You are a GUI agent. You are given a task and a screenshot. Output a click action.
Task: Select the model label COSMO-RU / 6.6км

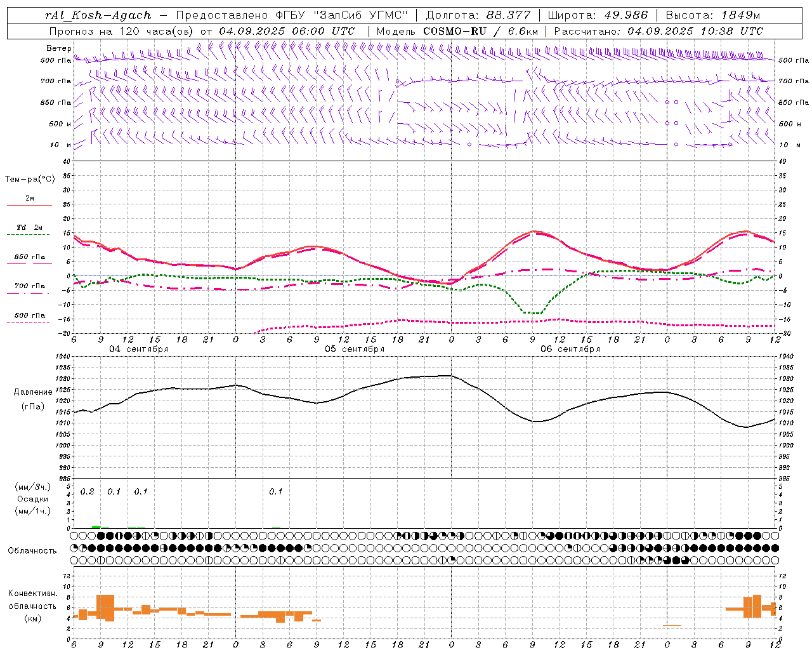(x=480, y=31)
